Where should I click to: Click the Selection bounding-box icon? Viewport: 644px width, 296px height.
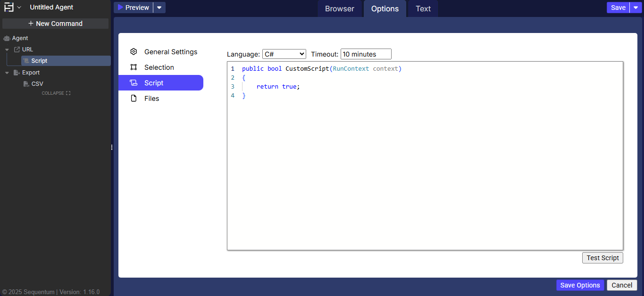tap(134, 67)
